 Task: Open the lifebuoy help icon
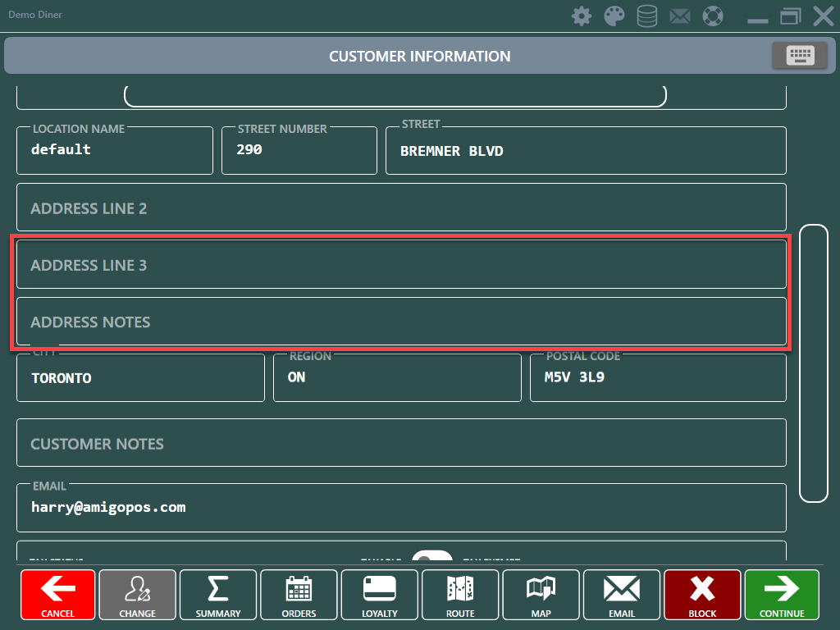(714, 16)
